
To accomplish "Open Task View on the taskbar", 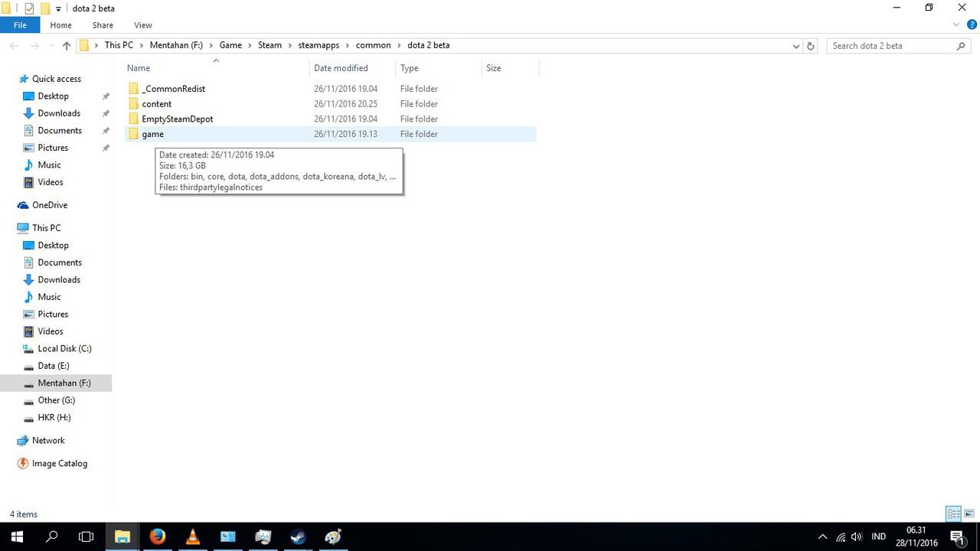I will (x=87, y=536).
